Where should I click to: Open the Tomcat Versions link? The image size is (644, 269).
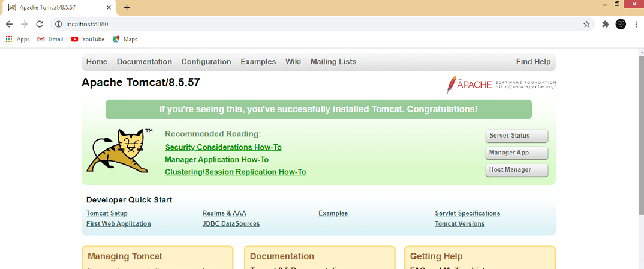point(459,224)
